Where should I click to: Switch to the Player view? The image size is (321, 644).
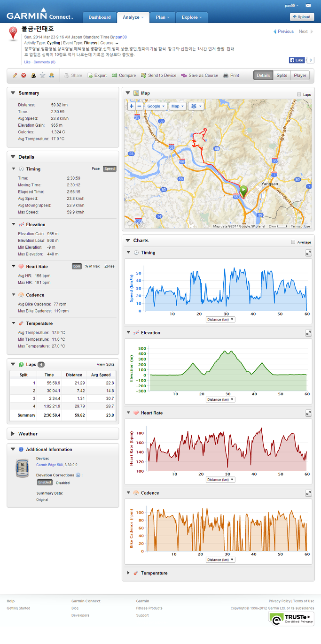pyautogui.click(x=300, y=75)
